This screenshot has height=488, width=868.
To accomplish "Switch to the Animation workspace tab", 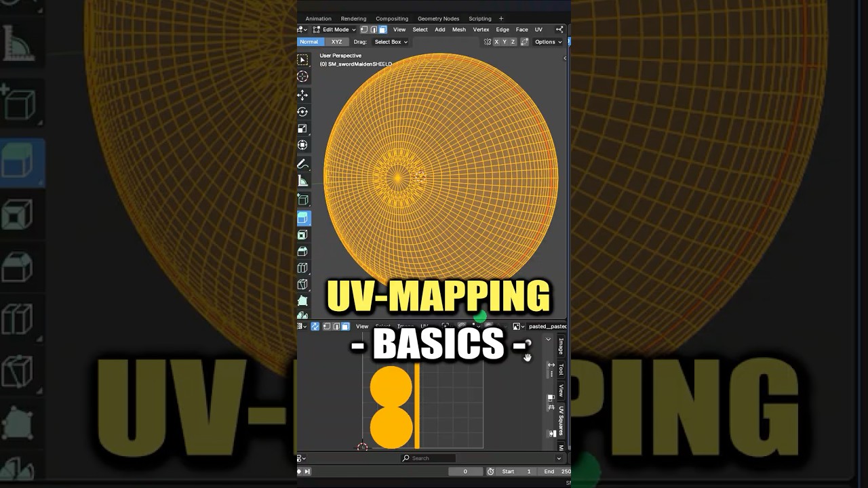I will pos(318,19).
